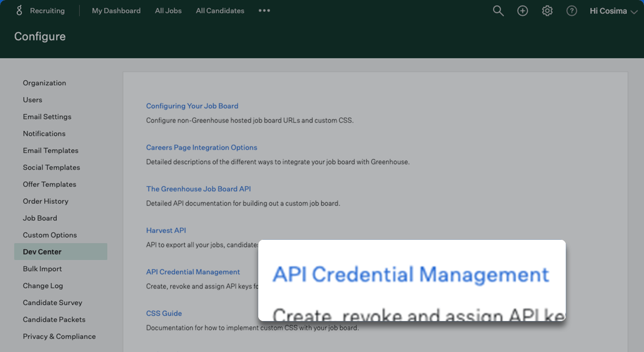Screen dimensions: 644x352
Task: Open Bulk Import in sidebar
Action: (x=42, y=269)
